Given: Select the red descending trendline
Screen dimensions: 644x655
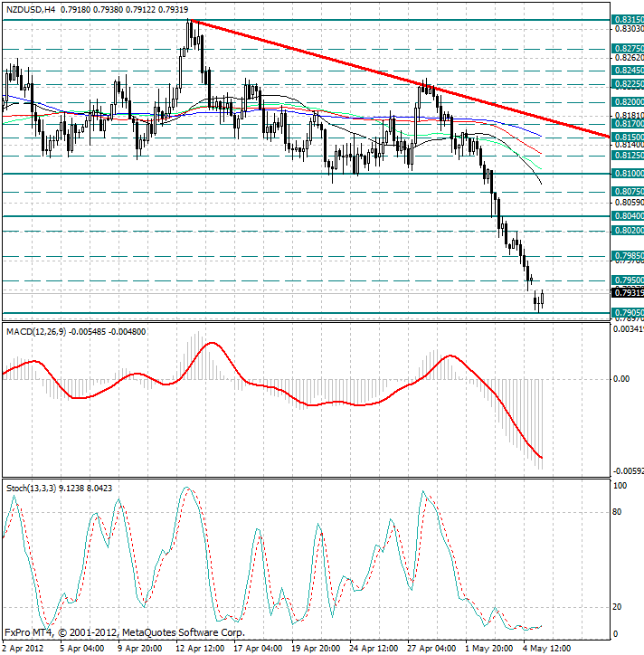Looking at the screenshot, I should [x=399, y=78].
